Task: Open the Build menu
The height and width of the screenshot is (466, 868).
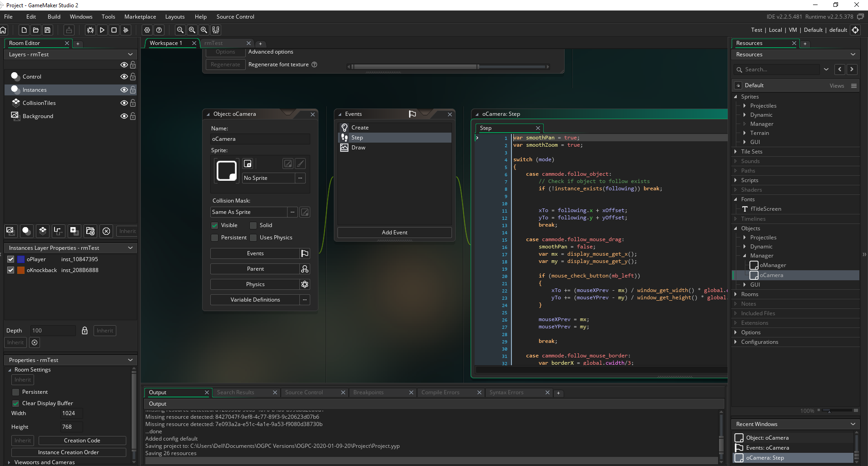Action: pos(54,17)
